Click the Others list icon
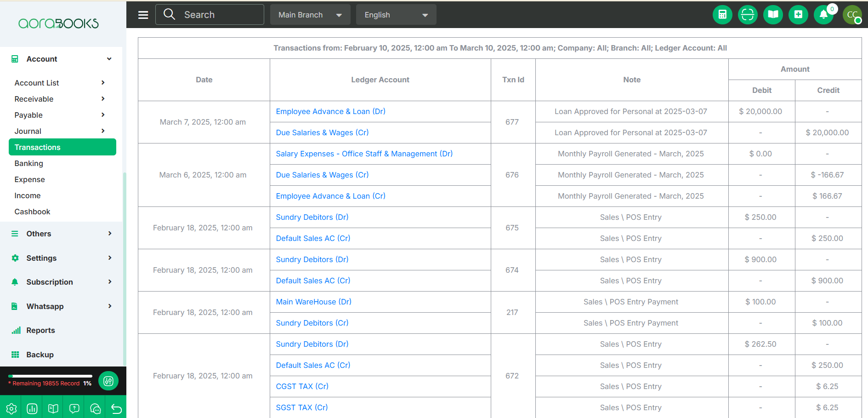868x418 pixels. click(15, 234)
